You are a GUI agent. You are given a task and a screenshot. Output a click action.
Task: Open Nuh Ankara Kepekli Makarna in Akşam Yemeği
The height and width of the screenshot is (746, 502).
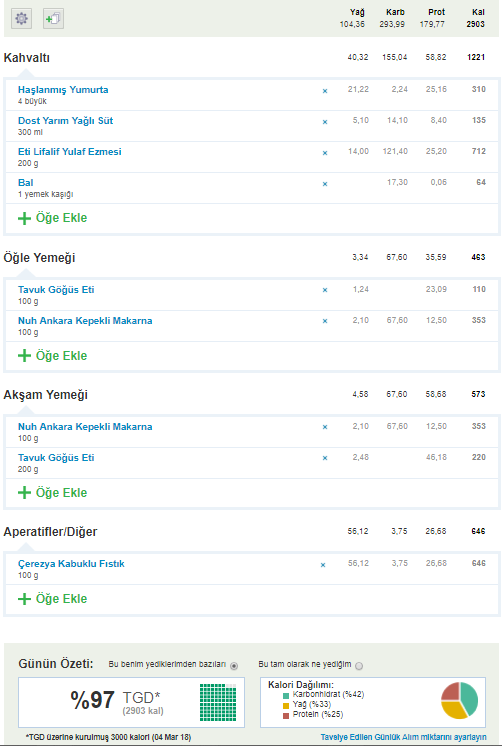pyautogui.click(x=85, y=426)
